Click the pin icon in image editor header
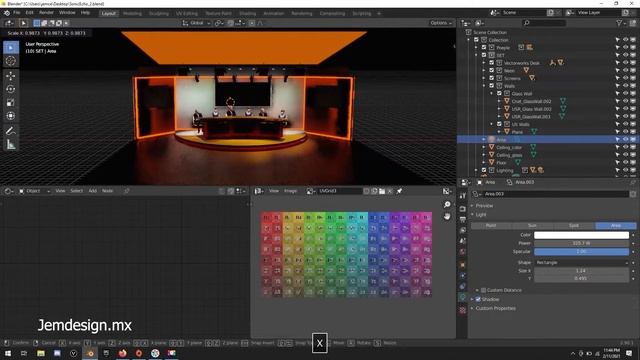 [399, 191]
